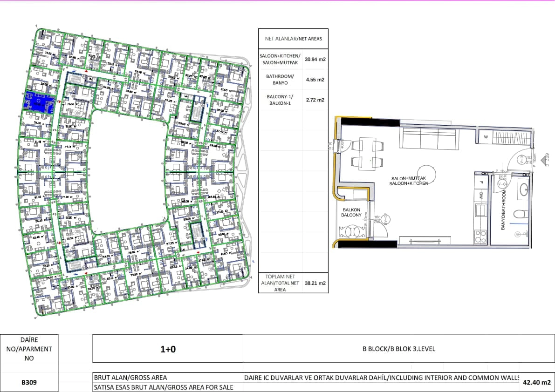Select "SATISA ESAS BRUT ALAN/GROSS AREA FOR SALE"
This screenshot has width=555, height=392.
[164, 387]
